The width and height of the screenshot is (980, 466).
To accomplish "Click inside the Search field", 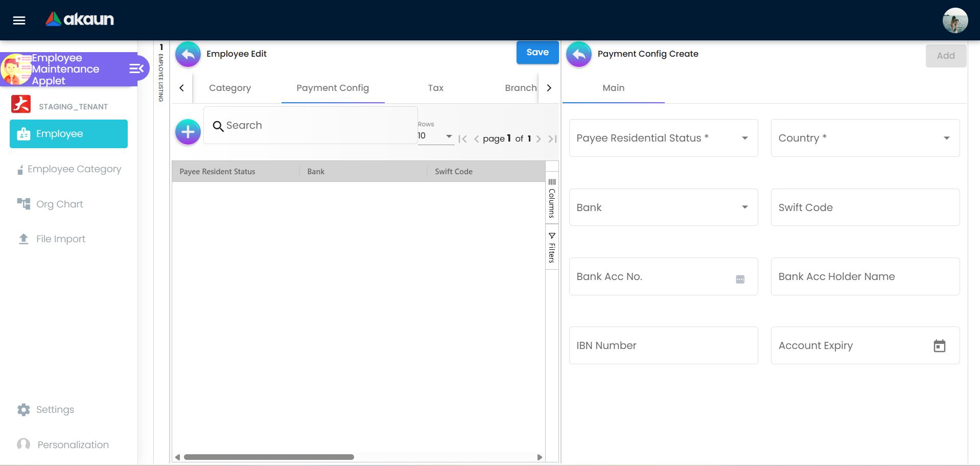I will point(310,125).
